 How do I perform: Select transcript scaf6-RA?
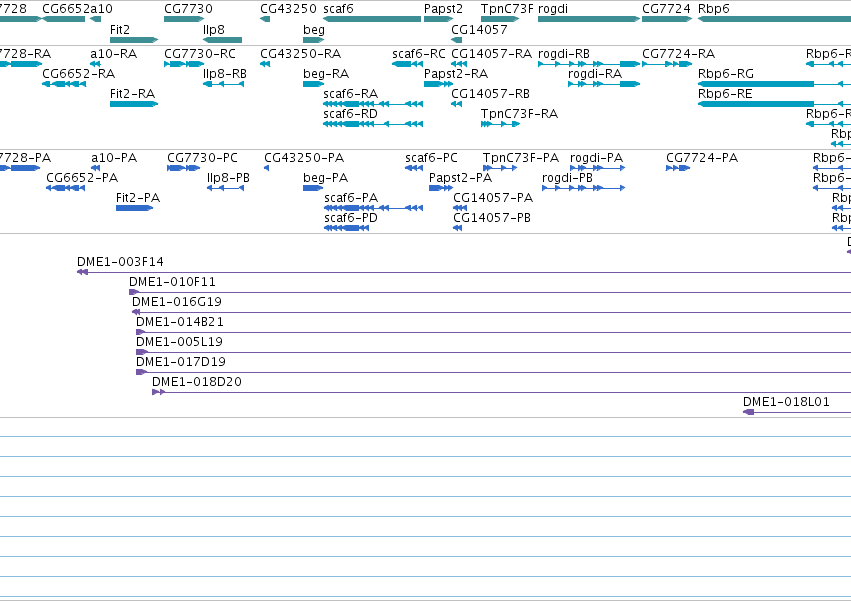(373, 104)
